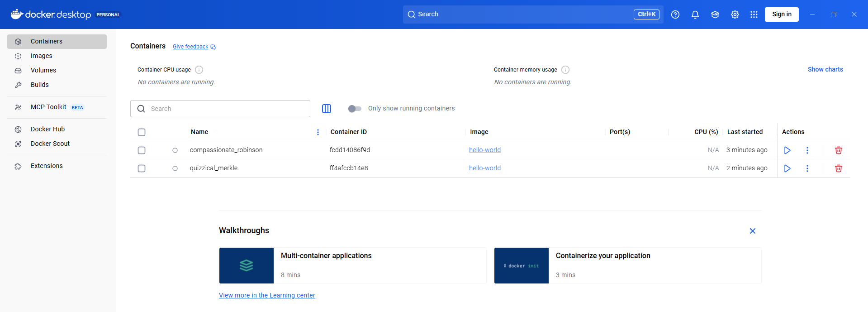This screenshot has height=312, width=868.
Task: Open the help question-mark icon
Action: pyautogui.click(x=675, y=14)
